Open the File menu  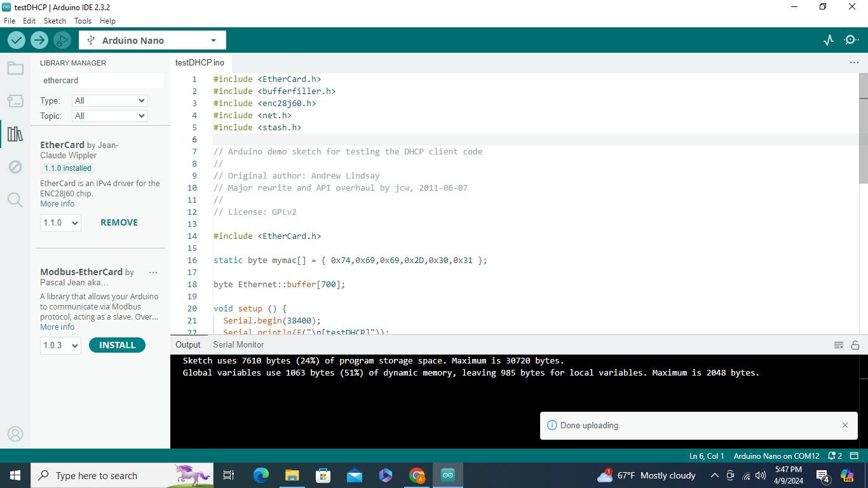click(x=10, y=20)
